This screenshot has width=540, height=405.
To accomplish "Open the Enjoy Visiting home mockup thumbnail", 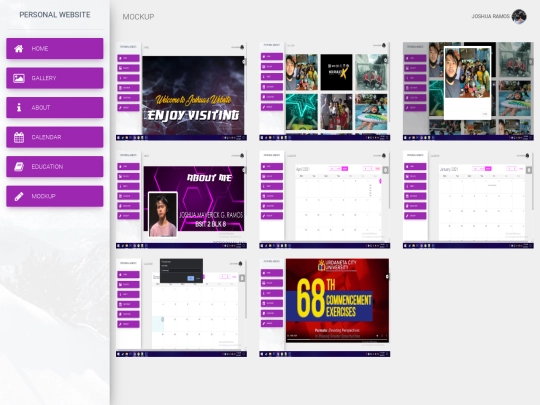I will [x=181, y=91].
